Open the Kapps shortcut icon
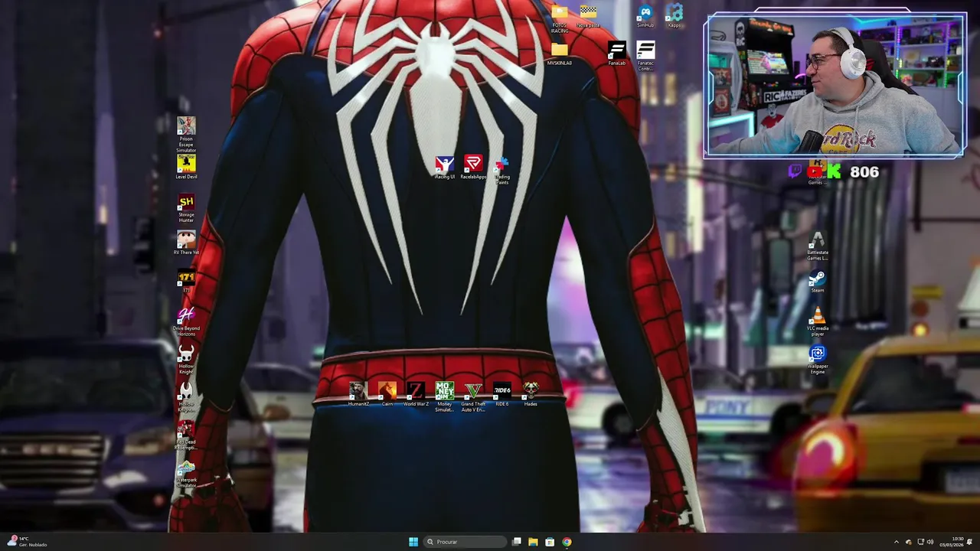The image size is (980, 551). tap(674, 15)
